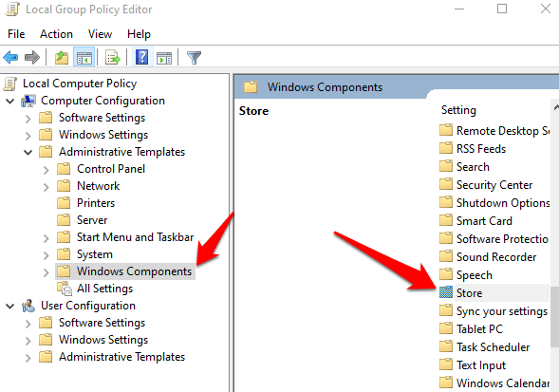Open the Action menu
This screenshot has height=392, width=559.
click(x=56, y=34)
